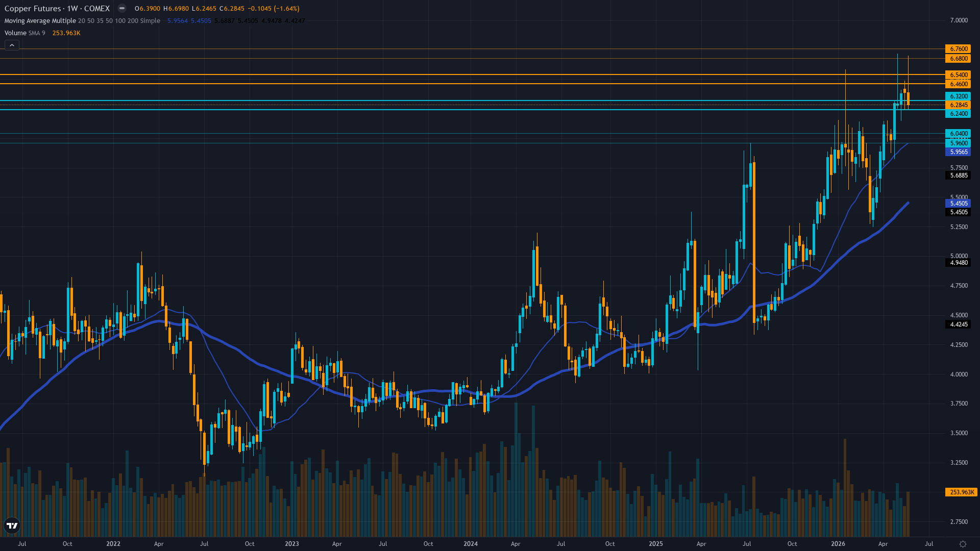Viewport: 980px width, 551px height.
Task: Click the change value −0.1045 (−1.64%)
Action: (274, 9)
